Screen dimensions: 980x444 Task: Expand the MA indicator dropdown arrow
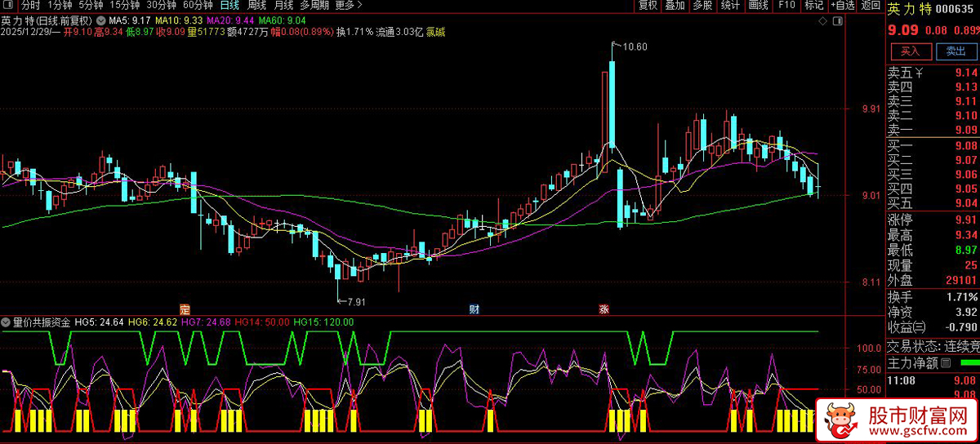click(x=100, y=20)
